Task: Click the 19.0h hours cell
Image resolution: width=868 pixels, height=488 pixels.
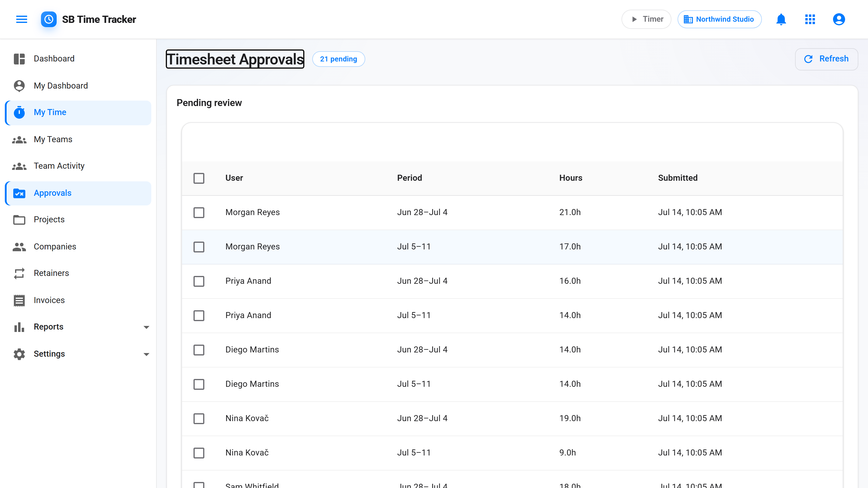Action: 570,418
